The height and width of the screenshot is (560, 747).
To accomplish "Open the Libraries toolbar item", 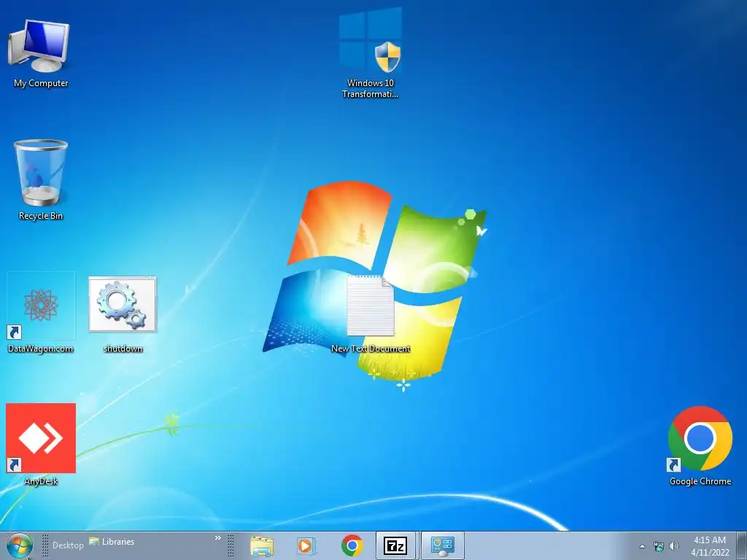I will coord(112,542).
